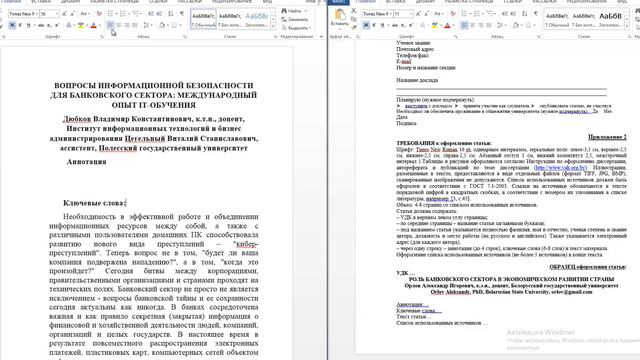Format painter icon in right window
This screenshot has height=360, width=640.
pos(353,27)
